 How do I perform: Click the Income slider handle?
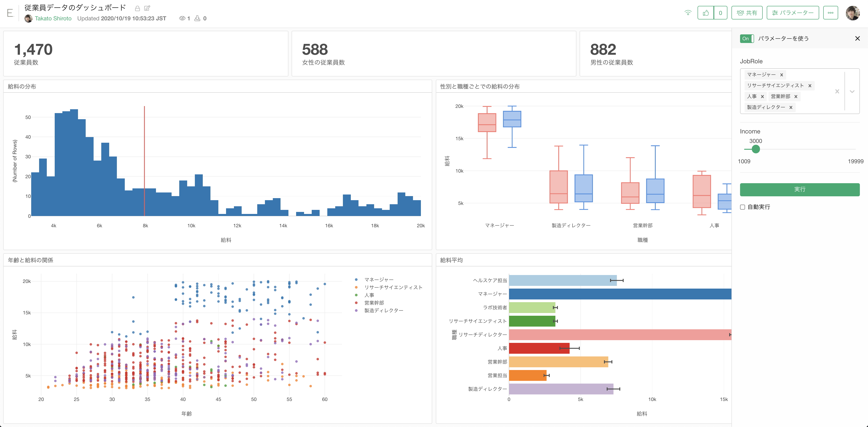[x=755, y=149]
